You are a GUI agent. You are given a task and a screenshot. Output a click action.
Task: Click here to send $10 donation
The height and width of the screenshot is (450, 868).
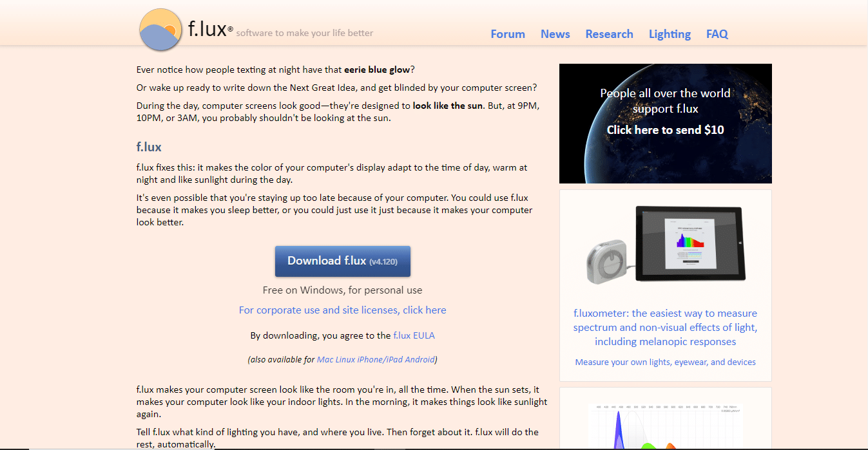click(x=665, y=129)
